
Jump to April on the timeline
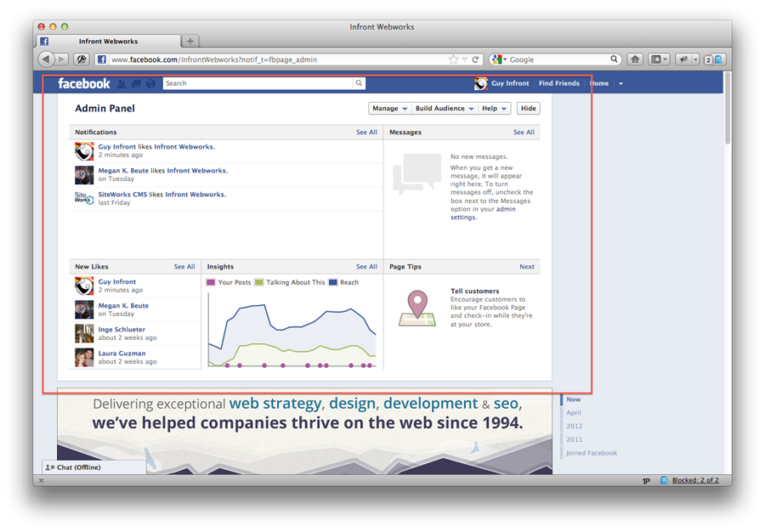(573, 412)
